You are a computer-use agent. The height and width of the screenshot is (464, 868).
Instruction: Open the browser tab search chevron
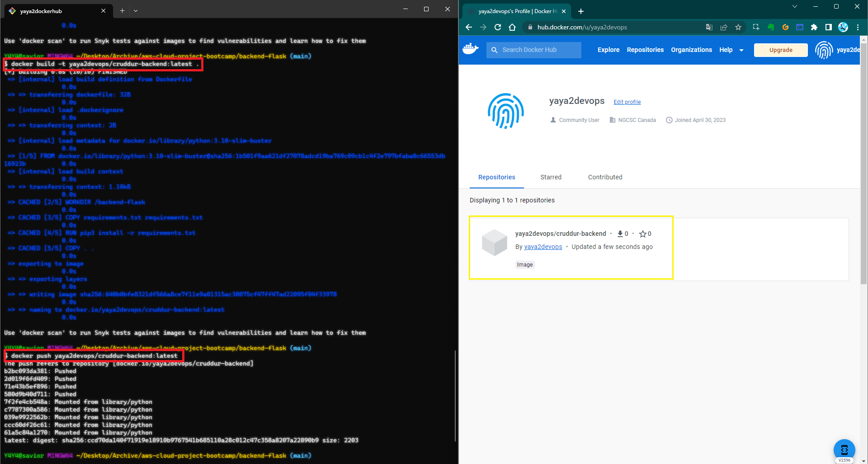[x=794, y=6]
